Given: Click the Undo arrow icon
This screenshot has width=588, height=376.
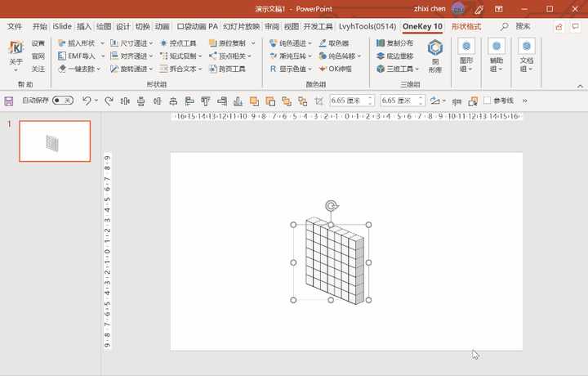Looking at the screenshot, I should tap(87, 101).
